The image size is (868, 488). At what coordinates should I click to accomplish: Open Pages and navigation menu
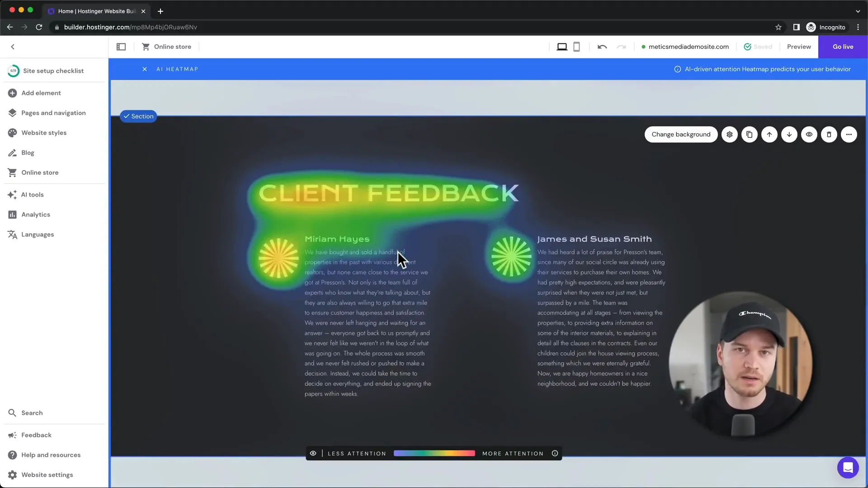(53, 113)
